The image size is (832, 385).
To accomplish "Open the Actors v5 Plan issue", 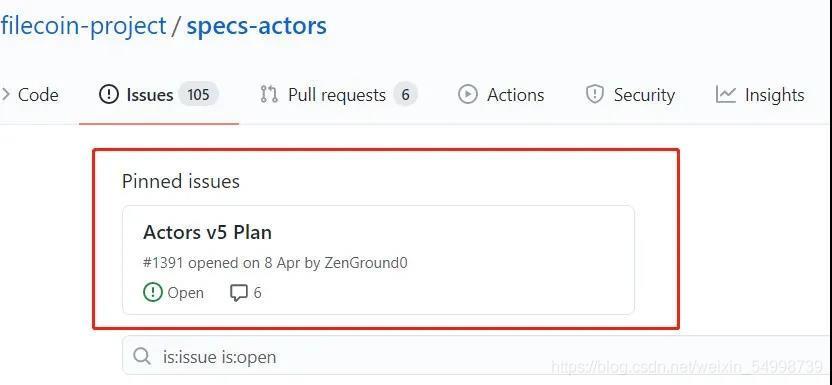I will coord(207,232).
